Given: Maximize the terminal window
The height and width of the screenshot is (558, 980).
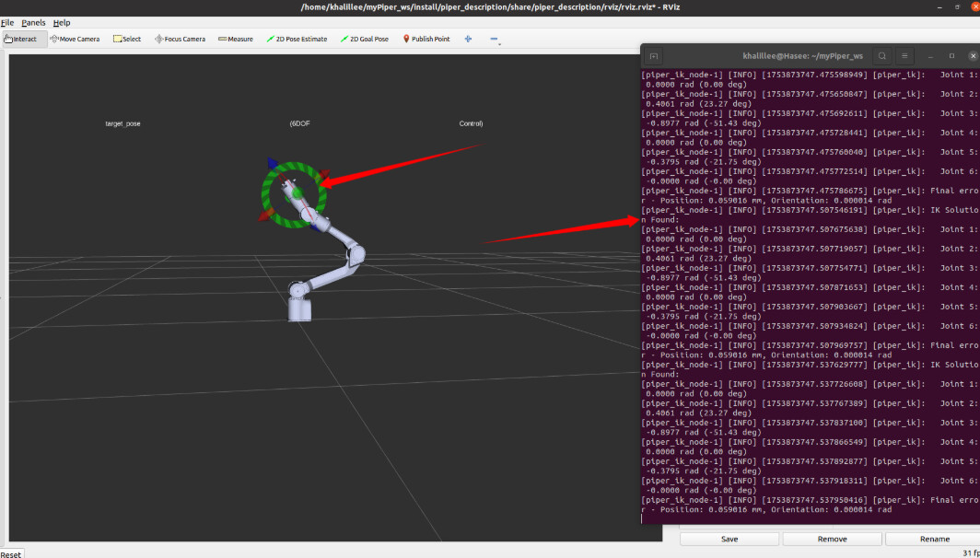Looking at the screenshot, I should (951, 56).
